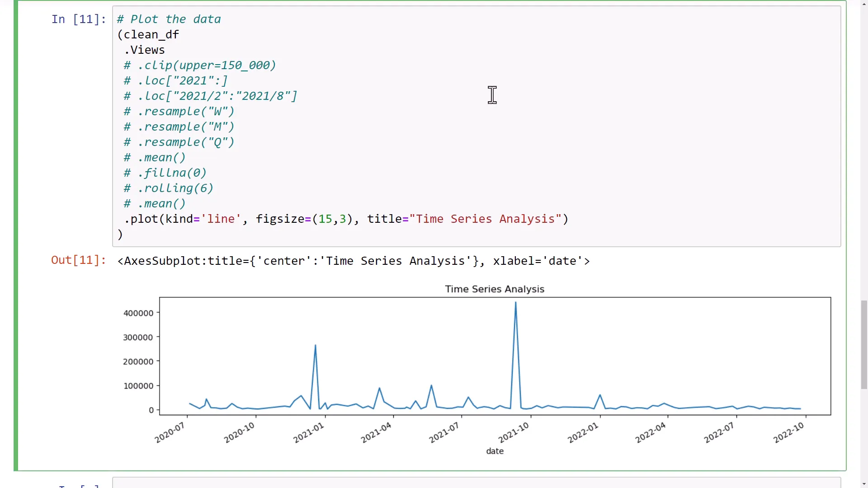Place cursor on the clean_df line
The width and height of the screenshot is (868, 488).
(151, 35)
